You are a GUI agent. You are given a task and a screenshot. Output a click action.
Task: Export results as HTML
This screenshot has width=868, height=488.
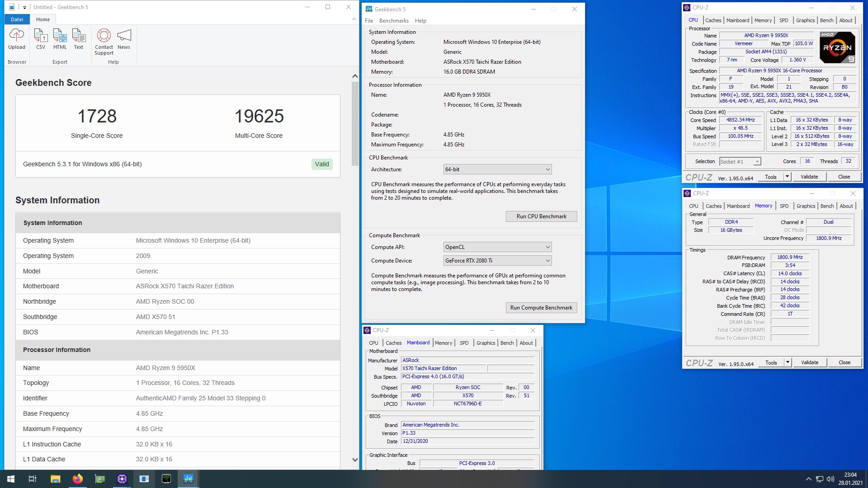[60, 39]
